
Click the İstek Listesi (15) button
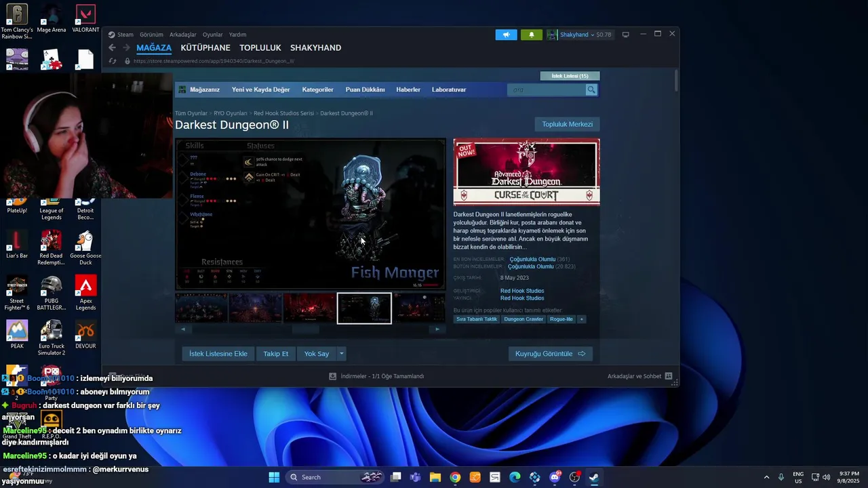(570, 76)
